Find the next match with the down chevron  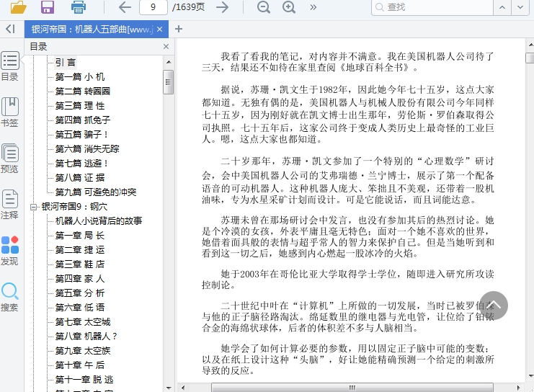[x=520, y=7]
